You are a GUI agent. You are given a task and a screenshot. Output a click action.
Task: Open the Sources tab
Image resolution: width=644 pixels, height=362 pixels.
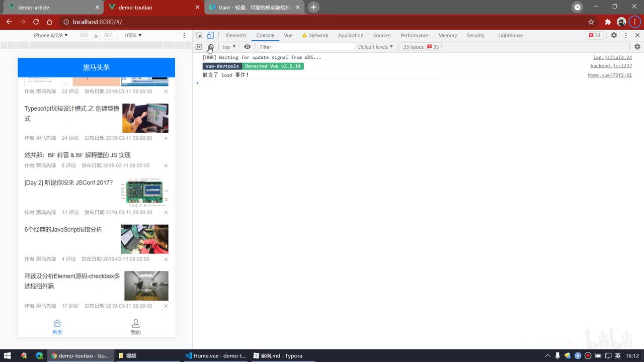pos(382,35)
